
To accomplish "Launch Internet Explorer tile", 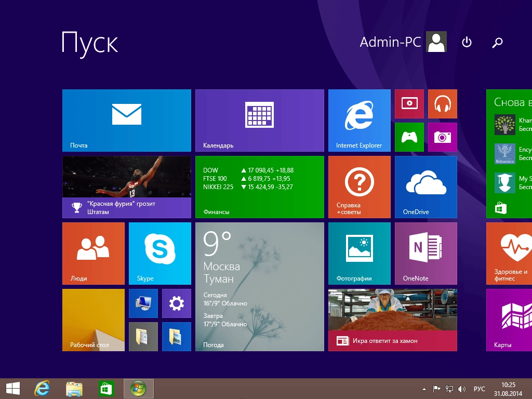I will tap(360, 121).
